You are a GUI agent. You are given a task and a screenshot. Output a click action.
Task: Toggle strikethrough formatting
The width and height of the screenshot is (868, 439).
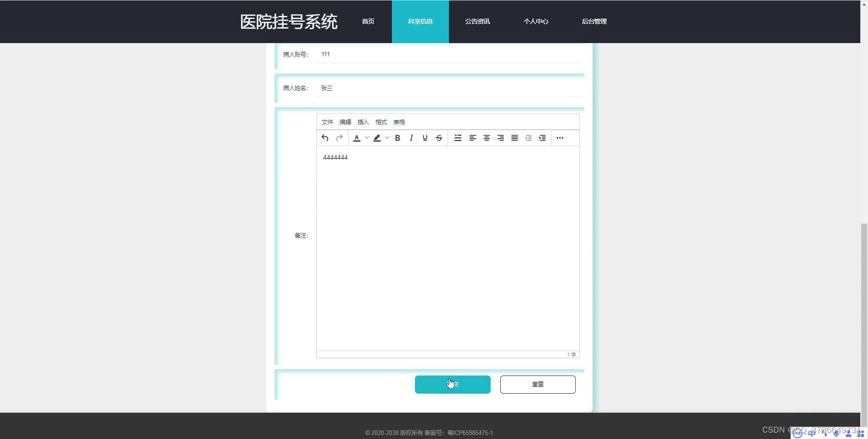[439, 138]
